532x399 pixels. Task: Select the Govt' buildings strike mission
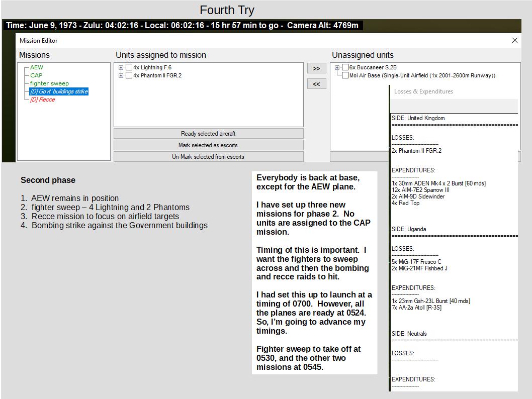pos(59,91)
